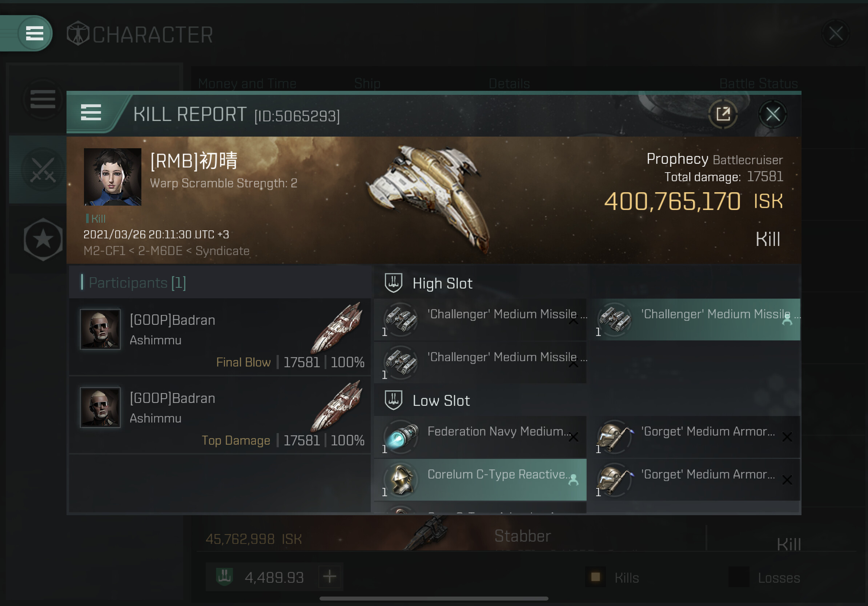This screenshot has height=606, width=868.
Task: Select the star badge sidebar icon
Action: coord(43,239)
